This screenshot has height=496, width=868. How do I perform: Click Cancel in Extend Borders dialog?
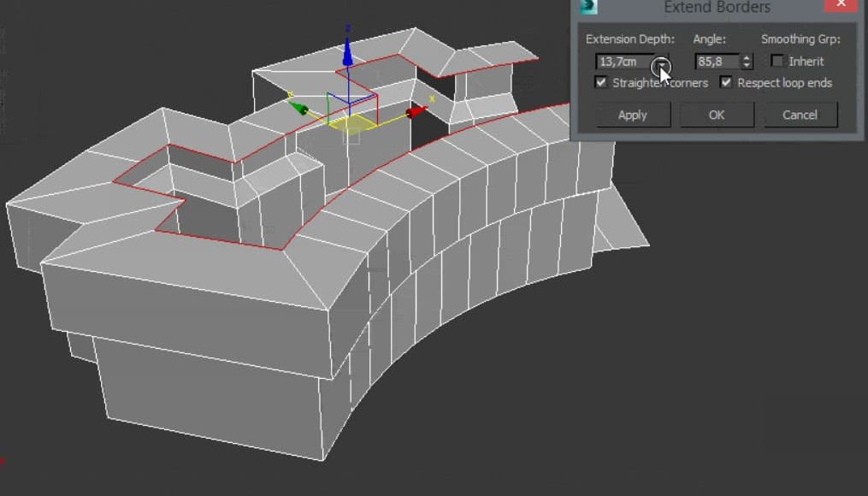click(800, 115)
